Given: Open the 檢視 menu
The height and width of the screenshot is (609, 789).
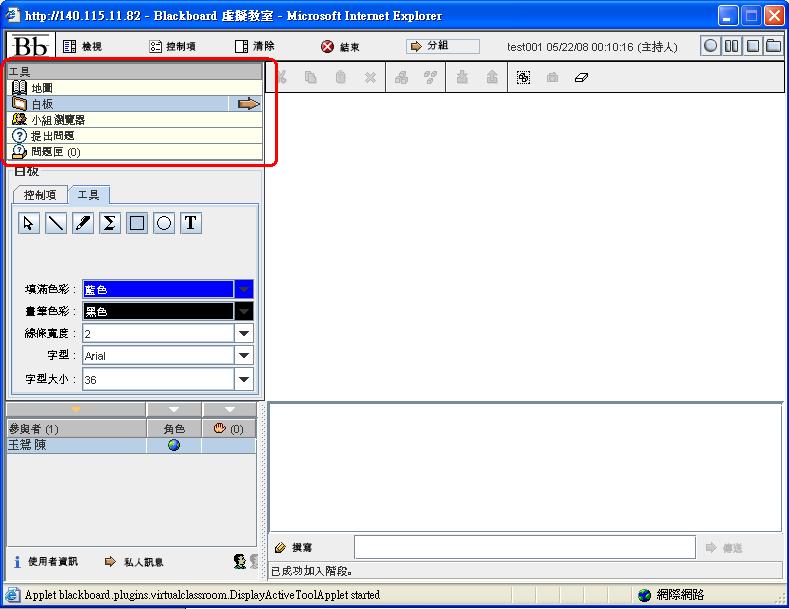Looking at the screenshot, I should pyautogui.click(x=82, y=47).
